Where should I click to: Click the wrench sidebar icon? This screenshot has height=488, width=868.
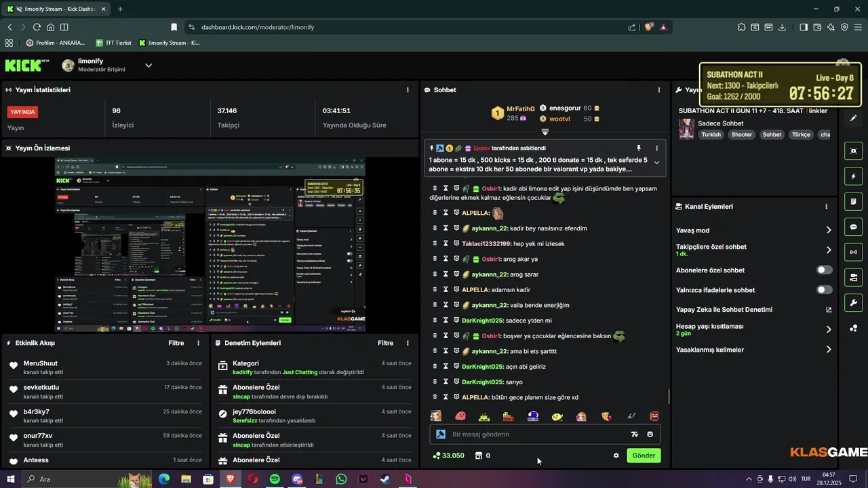853,302
